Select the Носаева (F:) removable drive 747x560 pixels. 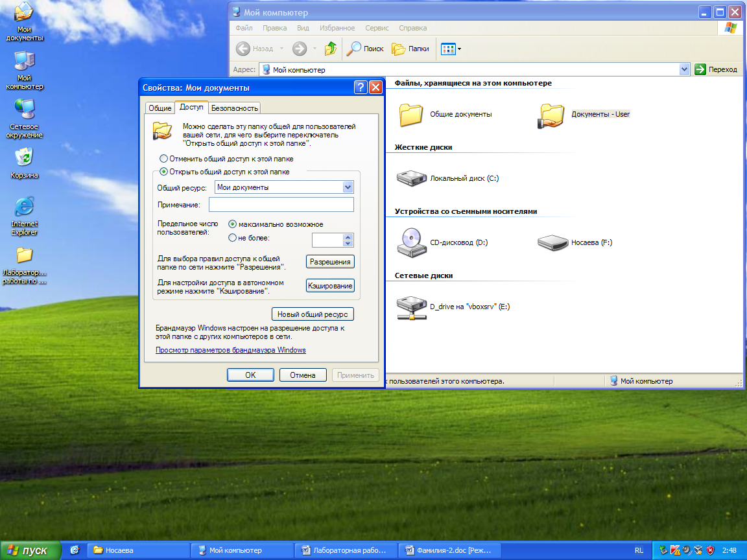point(575,242)
